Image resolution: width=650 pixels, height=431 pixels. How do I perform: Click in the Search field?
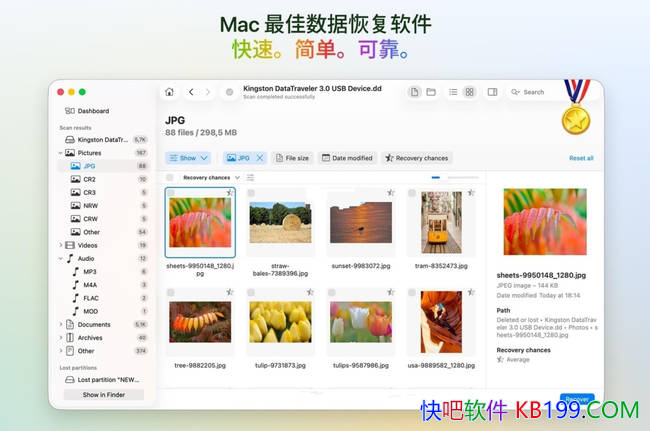pyautogui.click(x=540, y=92)
